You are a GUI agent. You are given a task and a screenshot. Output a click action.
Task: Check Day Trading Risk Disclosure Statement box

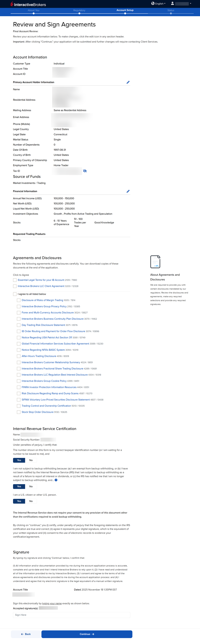click(x=19, y=325)
